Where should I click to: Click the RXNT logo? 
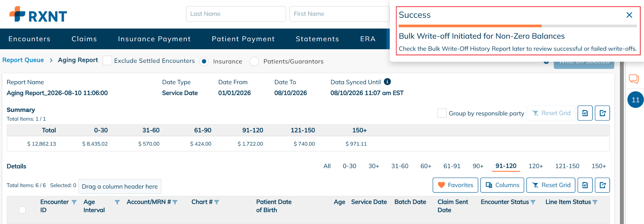click(38, 14)
